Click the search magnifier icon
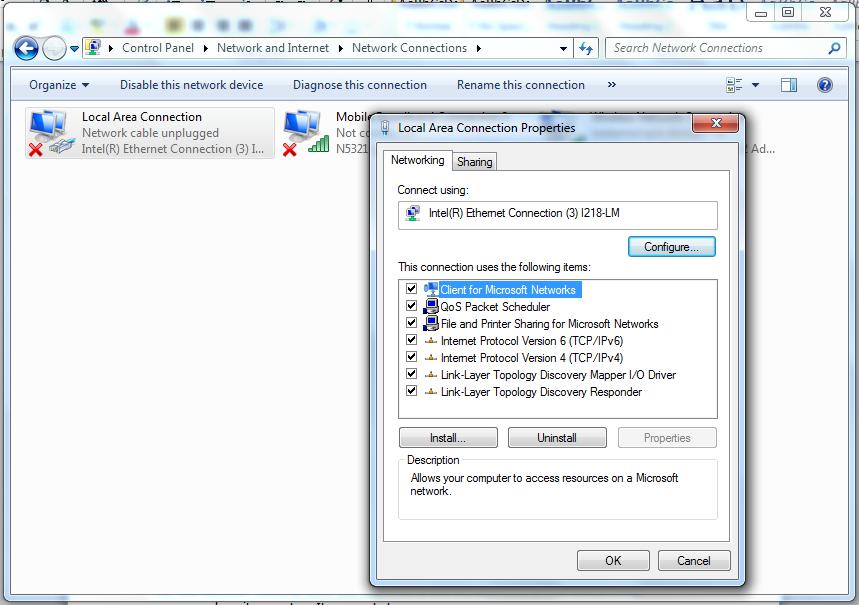 834,48
